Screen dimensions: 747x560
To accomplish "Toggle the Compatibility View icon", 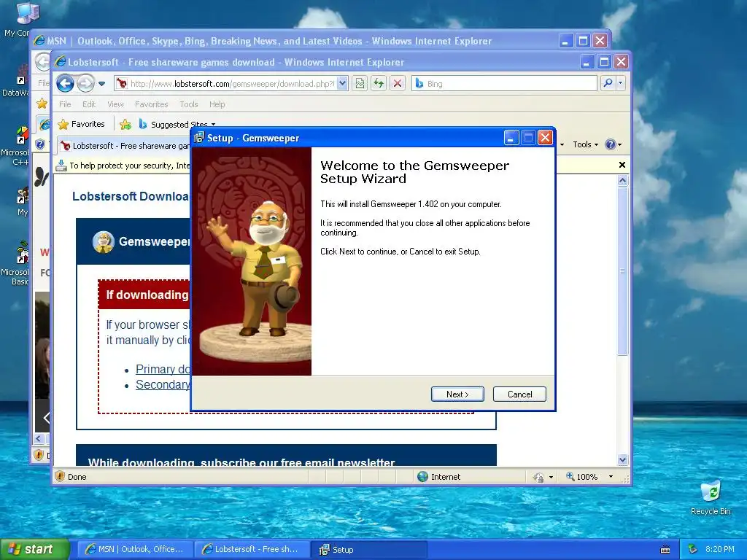I will coord(360,84).
